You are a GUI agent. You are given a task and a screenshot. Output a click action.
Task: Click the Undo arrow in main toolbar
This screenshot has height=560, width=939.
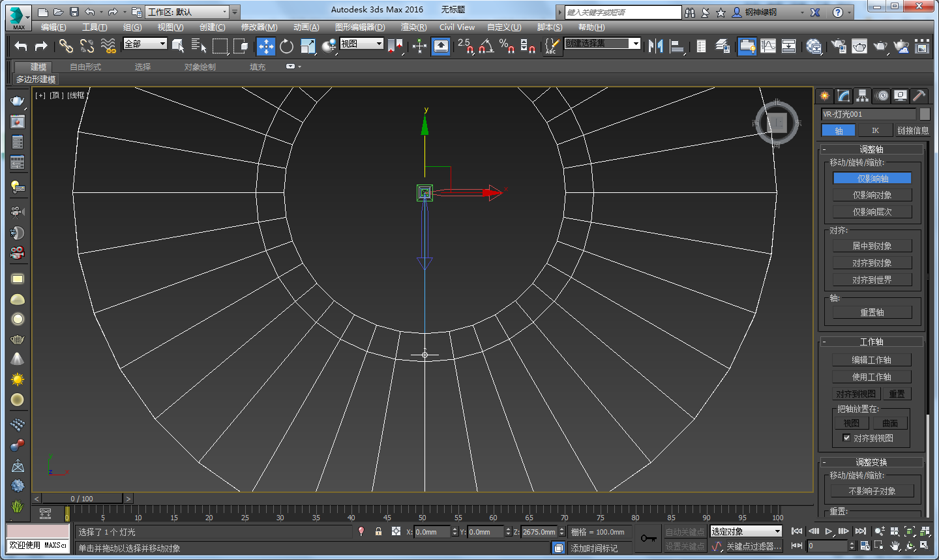pos(21,46)
